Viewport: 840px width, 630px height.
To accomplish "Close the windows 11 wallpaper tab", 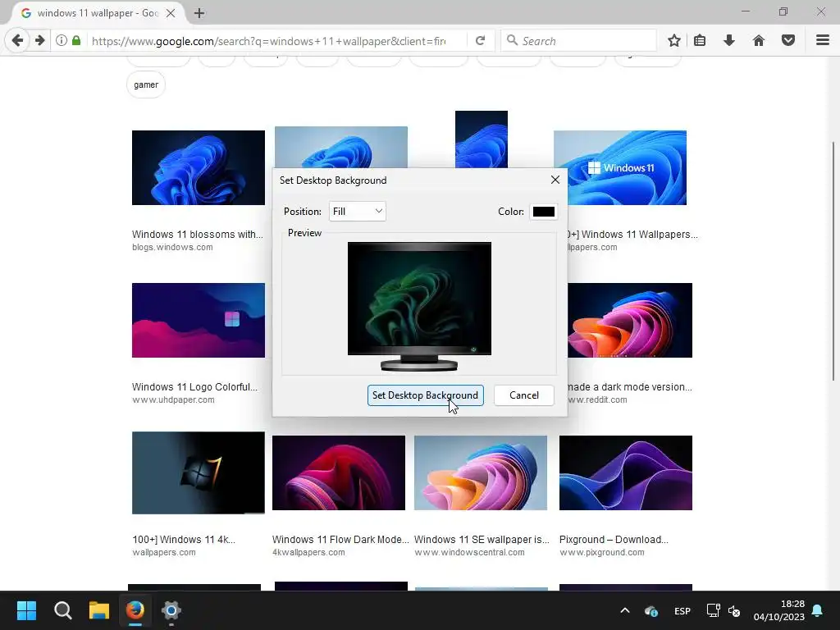I will 171,13.
